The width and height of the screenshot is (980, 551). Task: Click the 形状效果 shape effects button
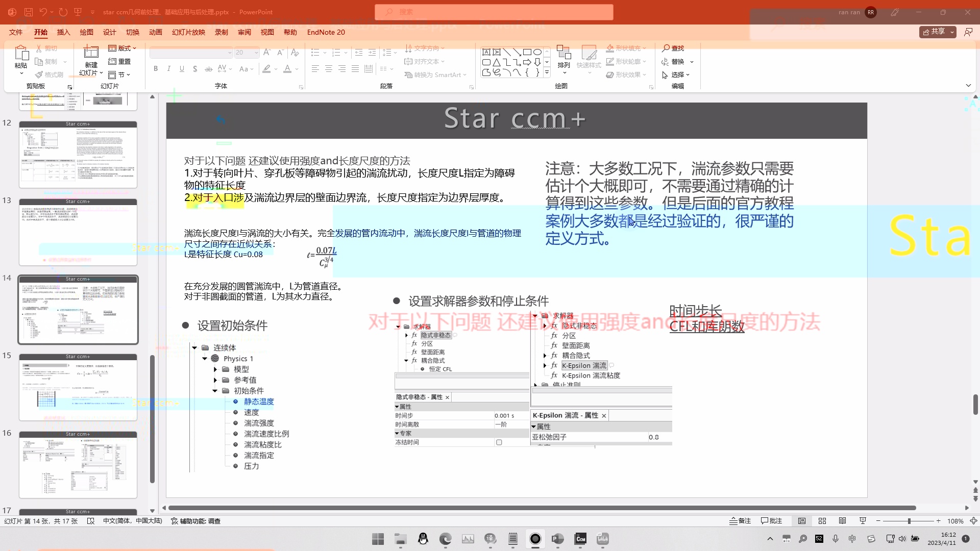tap(626, 74)
